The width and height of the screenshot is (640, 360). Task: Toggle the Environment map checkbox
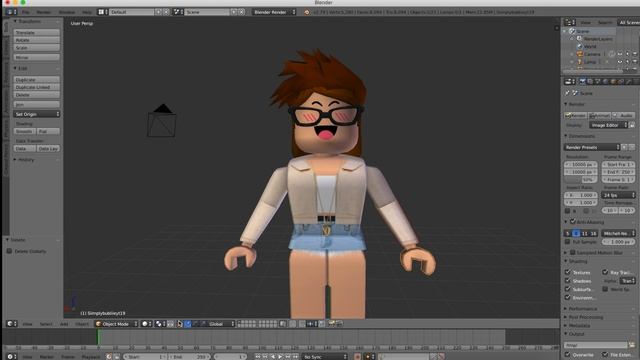[567, 298]
